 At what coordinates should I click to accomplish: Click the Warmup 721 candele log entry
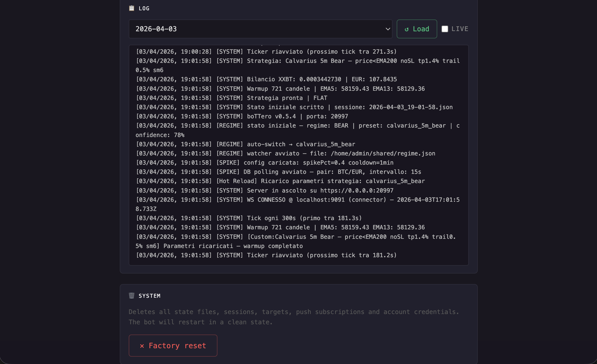click(280, 89)
